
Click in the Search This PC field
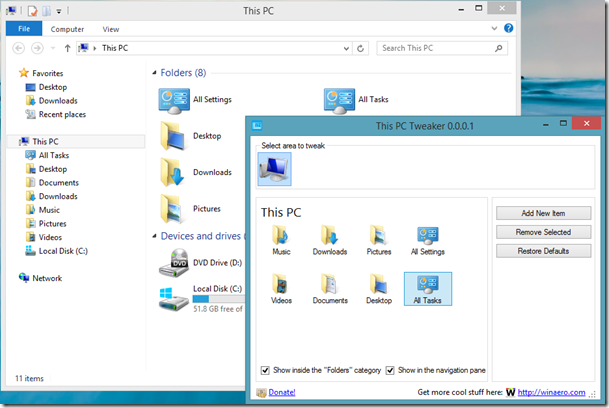(x=442, y=48)
